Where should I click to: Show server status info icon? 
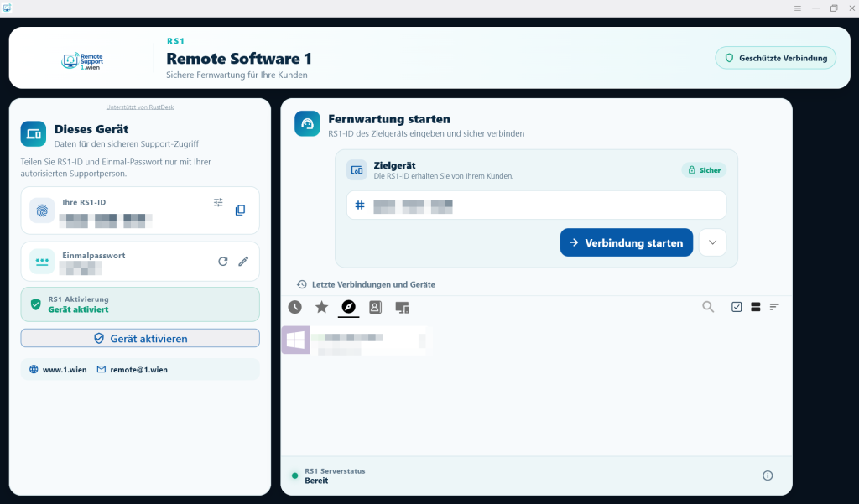[x=768, y=475]
